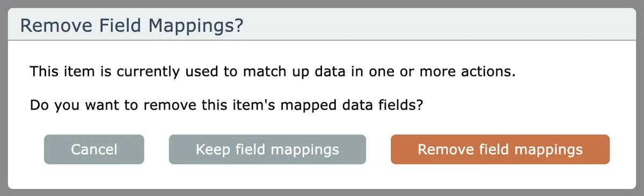Select the orange Remove field mappings button

tap(500, 149)
